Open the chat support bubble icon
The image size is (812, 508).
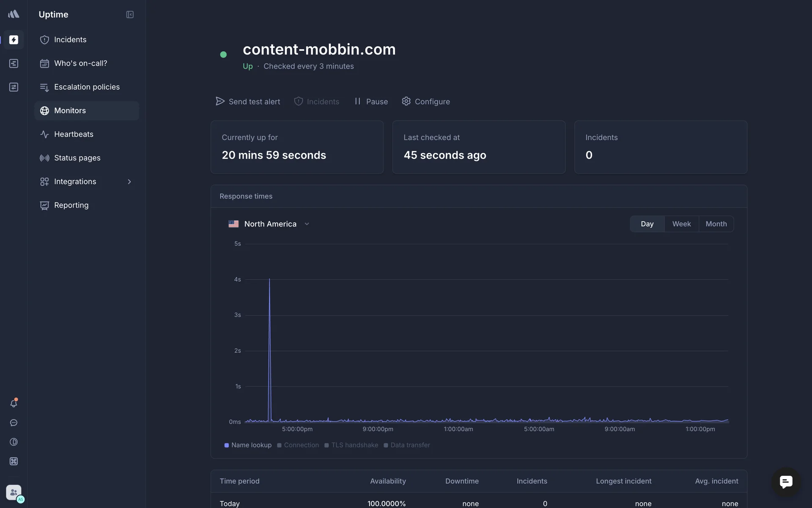(786, 482)
